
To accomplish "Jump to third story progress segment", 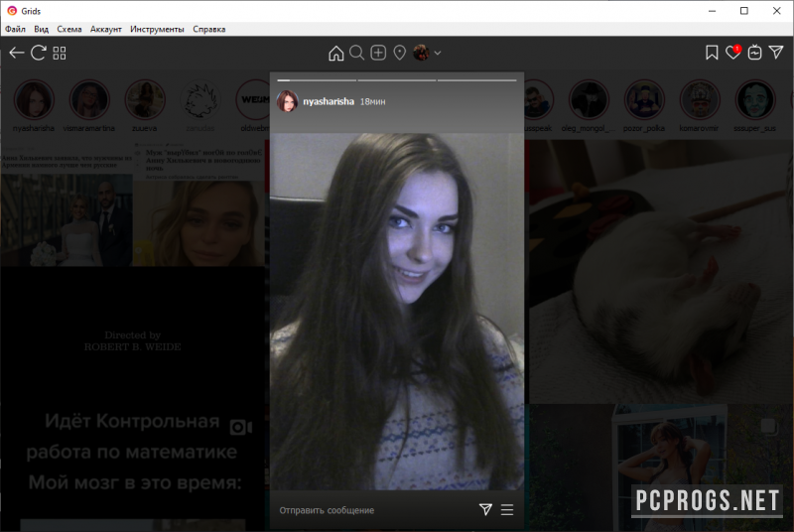I will tap(477, 80).
